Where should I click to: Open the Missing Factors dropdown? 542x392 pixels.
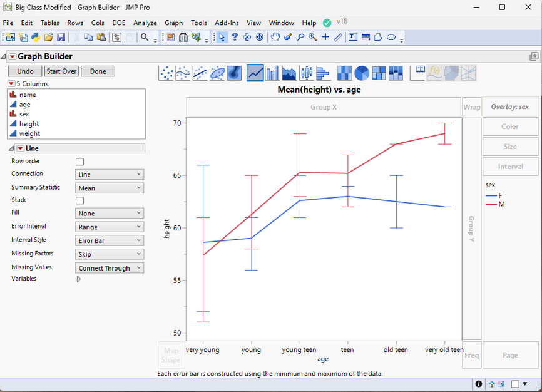click(x=110, y=254)
